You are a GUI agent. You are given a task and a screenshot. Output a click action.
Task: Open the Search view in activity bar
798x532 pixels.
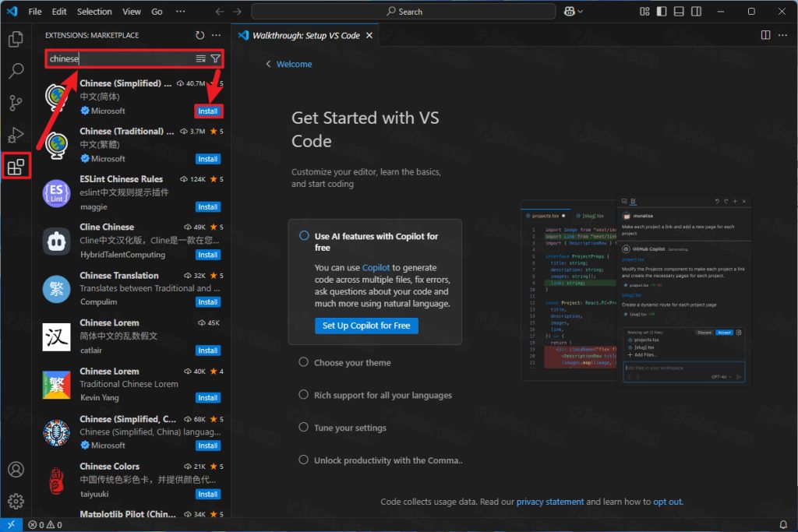coord(16,71)
